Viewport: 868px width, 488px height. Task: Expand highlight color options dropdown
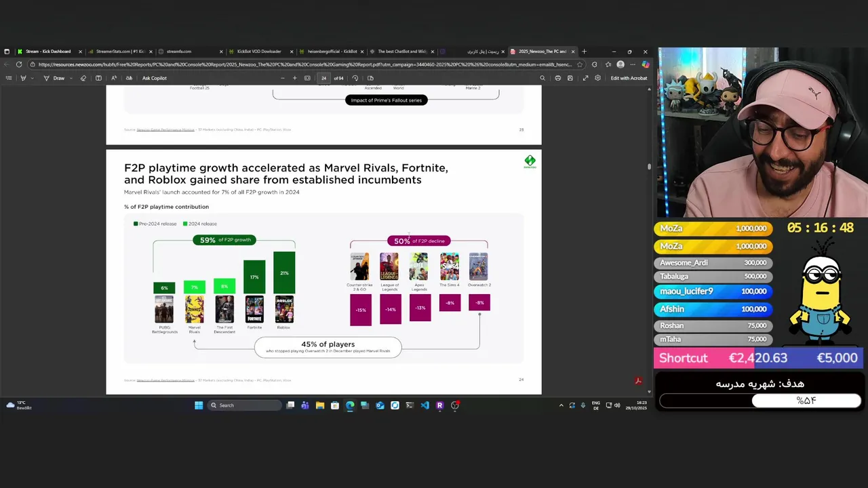(x=33, y=78)
